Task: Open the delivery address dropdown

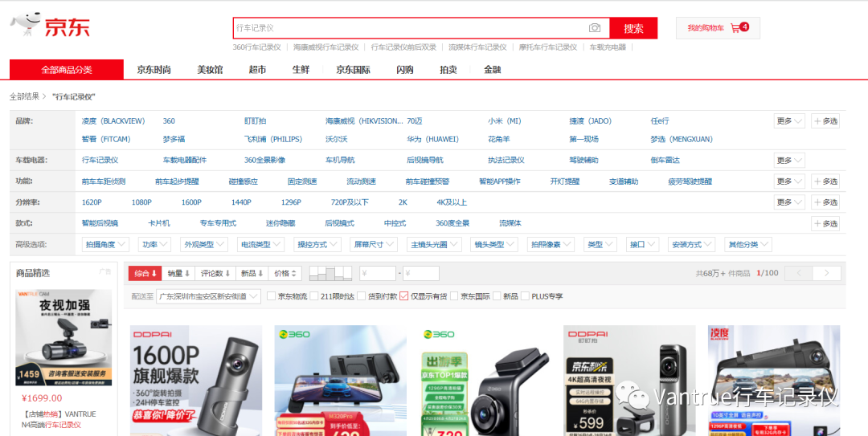Action: (x=208, y=296)
